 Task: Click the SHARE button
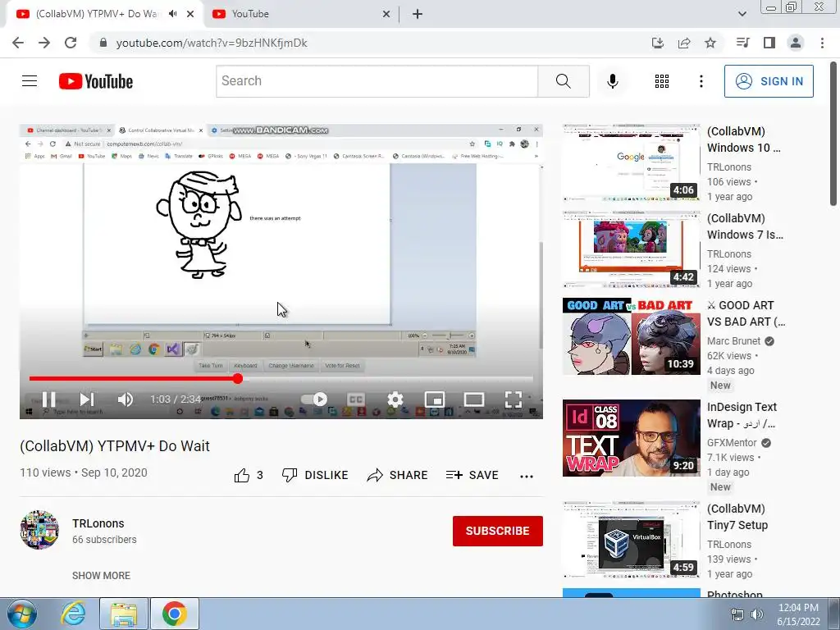tap(397, 475)
